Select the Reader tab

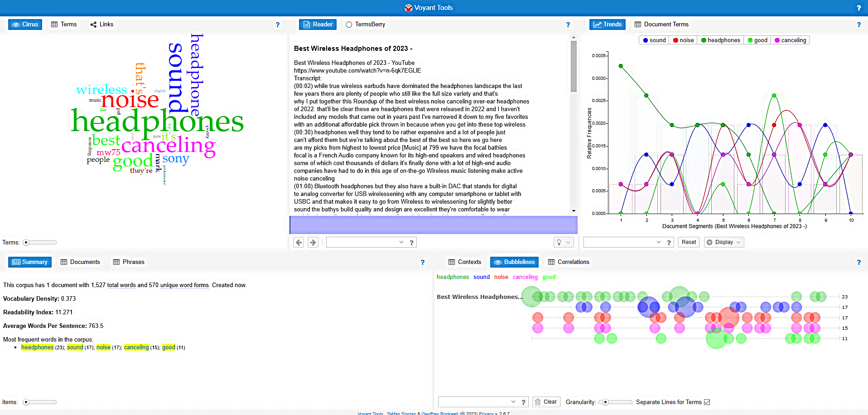click(x=318, y=24)
